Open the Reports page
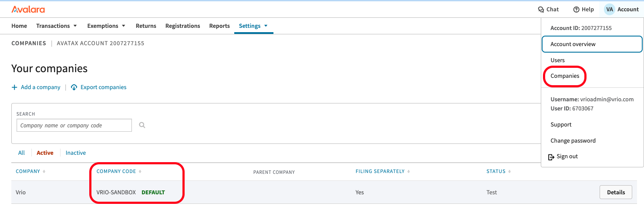644x213 pixels. 219,26
